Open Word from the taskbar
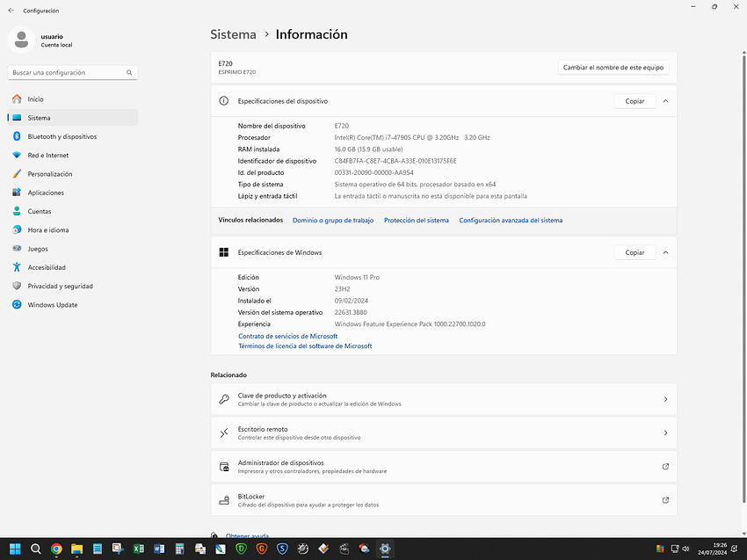 159,549
